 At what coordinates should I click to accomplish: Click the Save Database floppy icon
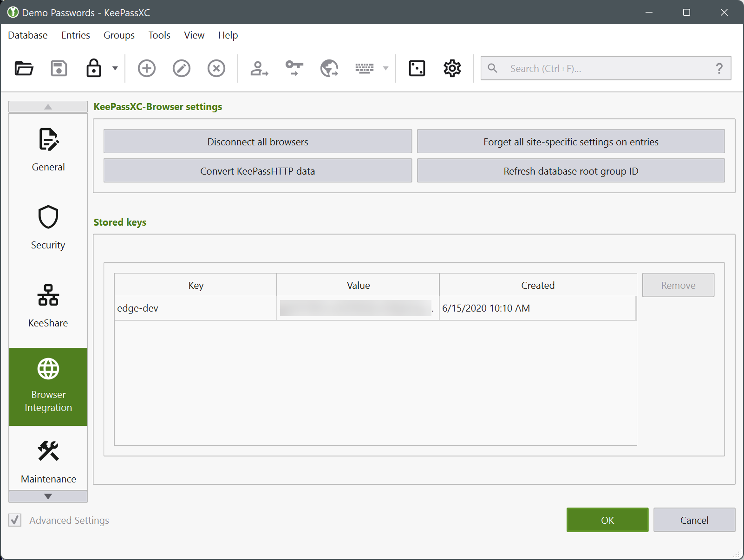(x=59, y=68)
